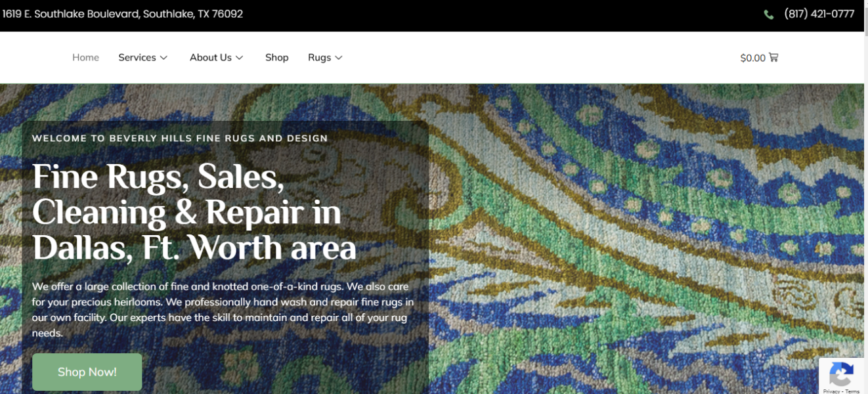View the $0.00 cart total
The height and width of the screenshot is (394, 868).
click(753, 58)
